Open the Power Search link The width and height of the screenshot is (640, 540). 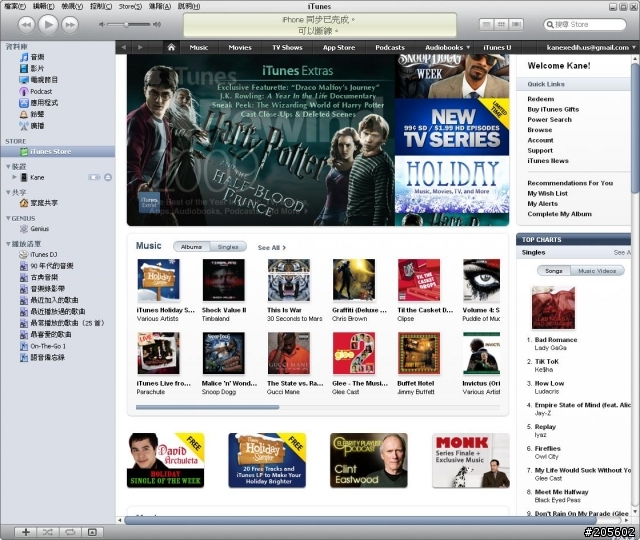click(549, 120)
